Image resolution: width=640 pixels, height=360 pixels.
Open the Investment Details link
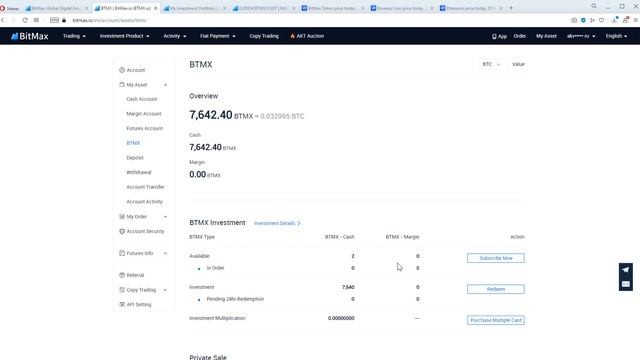(x=277, y=223)
